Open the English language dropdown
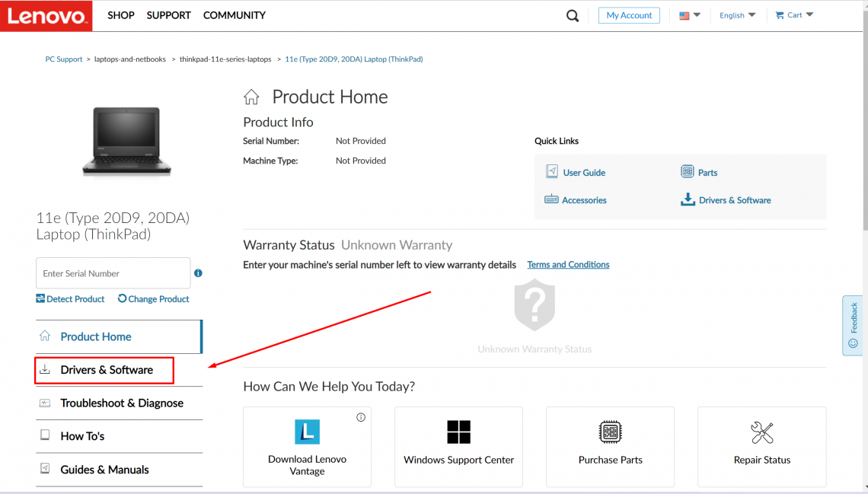Screen dimensions: 868x494 (737, 15)
